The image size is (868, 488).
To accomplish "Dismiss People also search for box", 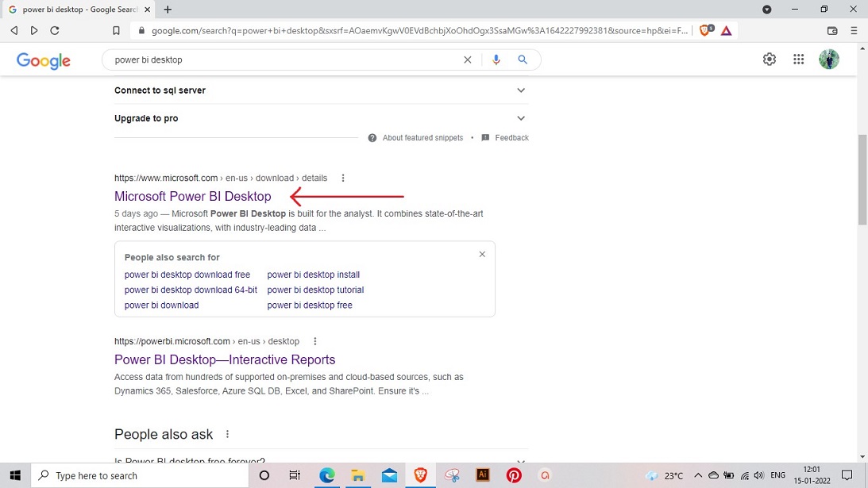I will (x=482, y=255).
